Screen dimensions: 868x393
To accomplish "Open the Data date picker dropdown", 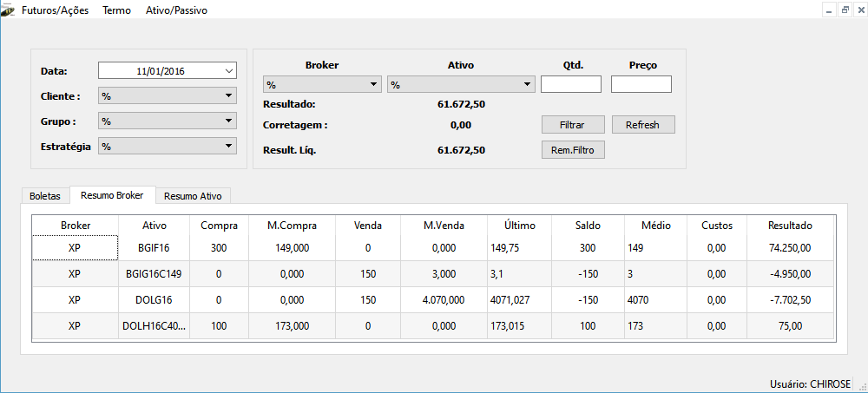I will (229, 71).
